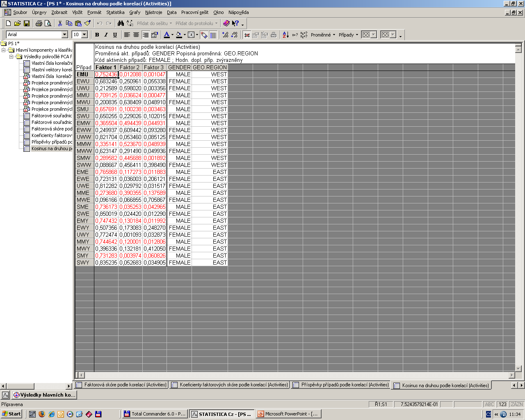The image size is (525, 420).
Task: Print using the printer icon
Action: tap(39, 23)
